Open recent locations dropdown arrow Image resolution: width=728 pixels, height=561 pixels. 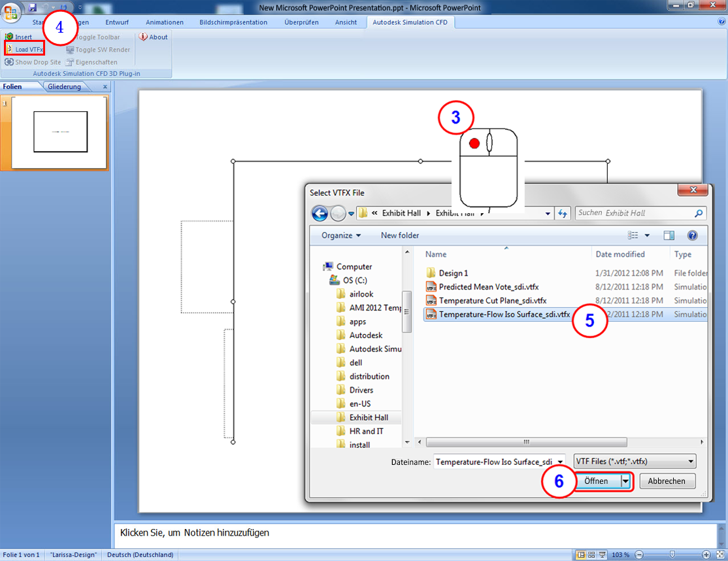[x=351, y=214]
